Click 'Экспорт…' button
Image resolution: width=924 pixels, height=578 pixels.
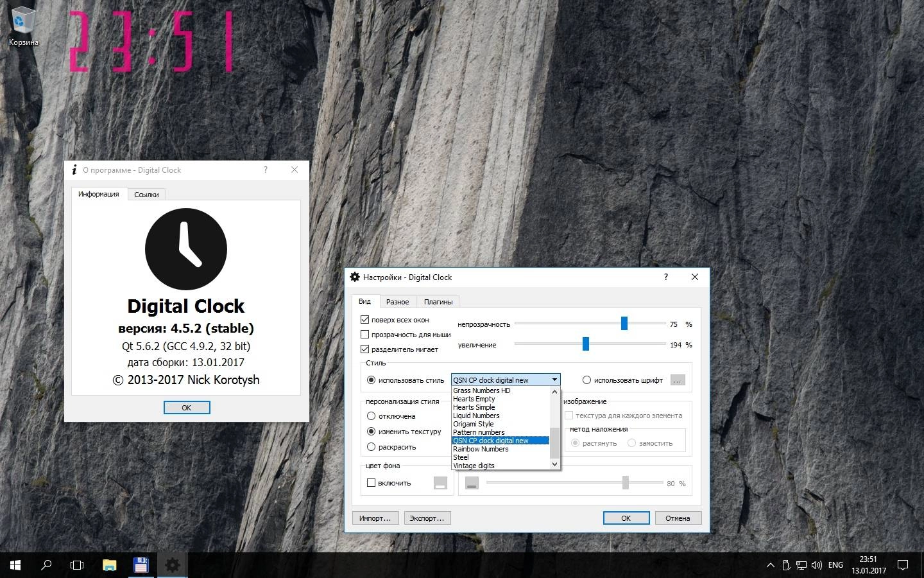coord(427,518)
